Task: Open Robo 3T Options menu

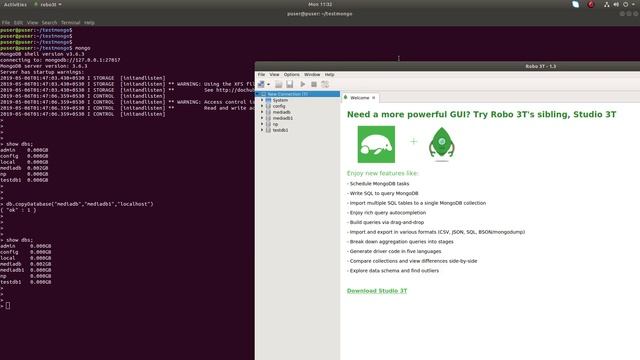Action: coord(291,75)
